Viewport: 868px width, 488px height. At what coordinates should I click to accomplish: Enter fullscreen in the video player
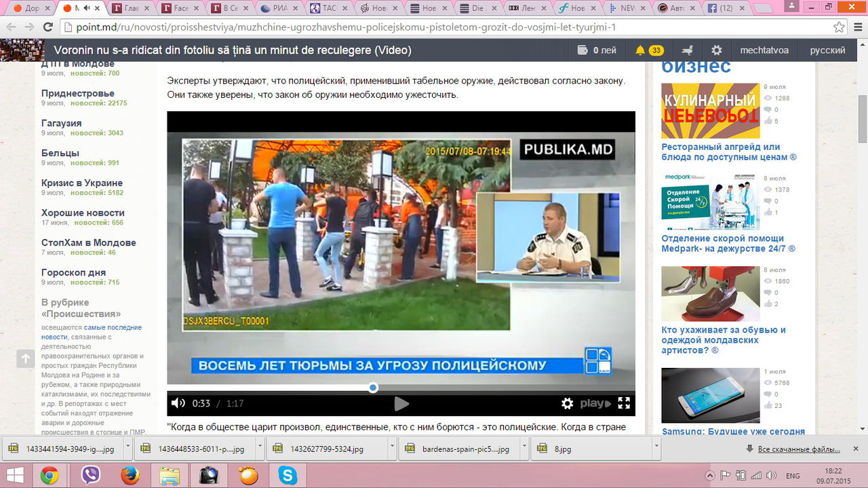click(624, 403)
